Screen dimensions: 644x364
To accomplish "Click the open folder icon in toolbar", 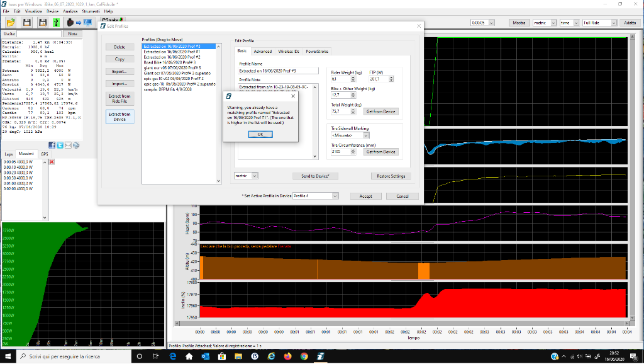I will click(11, 22).
